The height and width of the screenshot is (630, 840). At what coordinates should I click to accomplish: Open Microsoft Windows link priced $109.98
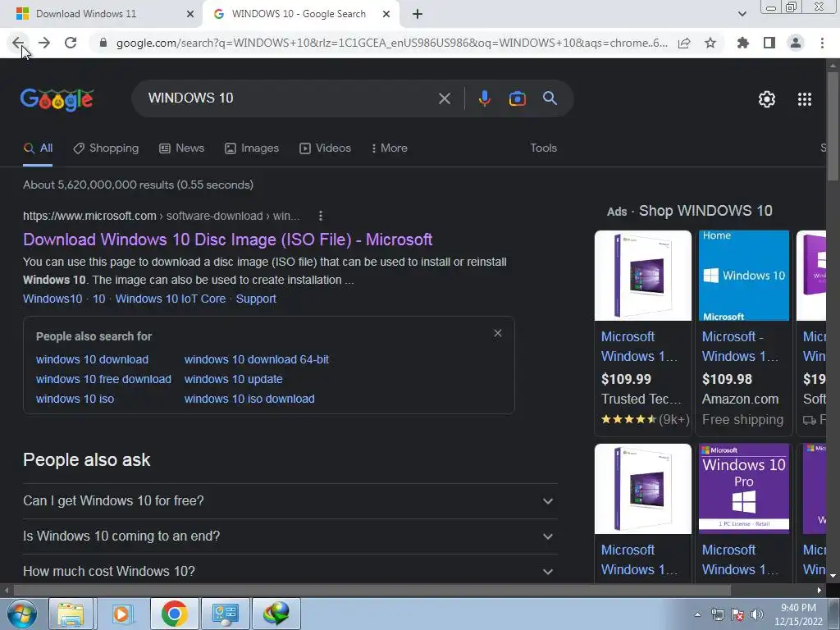click(740, 347)
